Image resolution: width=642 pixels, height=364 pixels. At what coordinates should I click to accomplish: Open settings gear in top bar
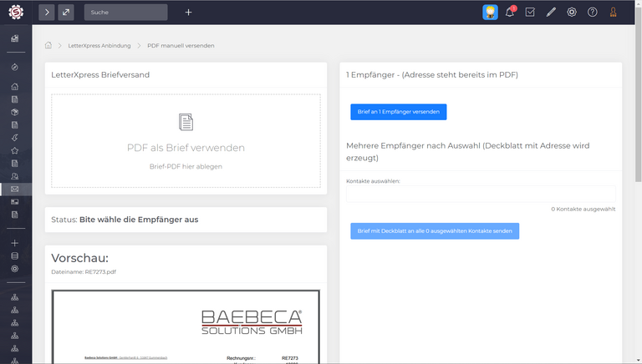tap(572, 13)
